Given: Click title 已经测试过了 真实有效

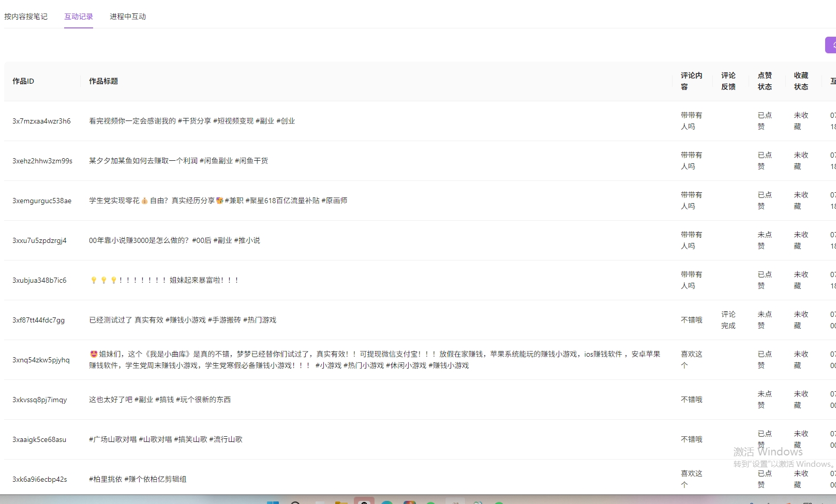Looking at the screenshot, I should point(183,320).
